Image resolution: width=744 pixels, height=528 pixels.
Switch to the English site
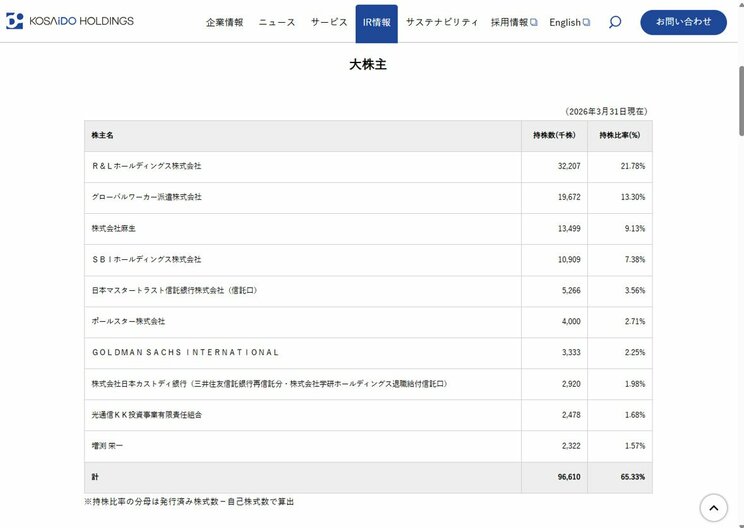click(565, 22)
